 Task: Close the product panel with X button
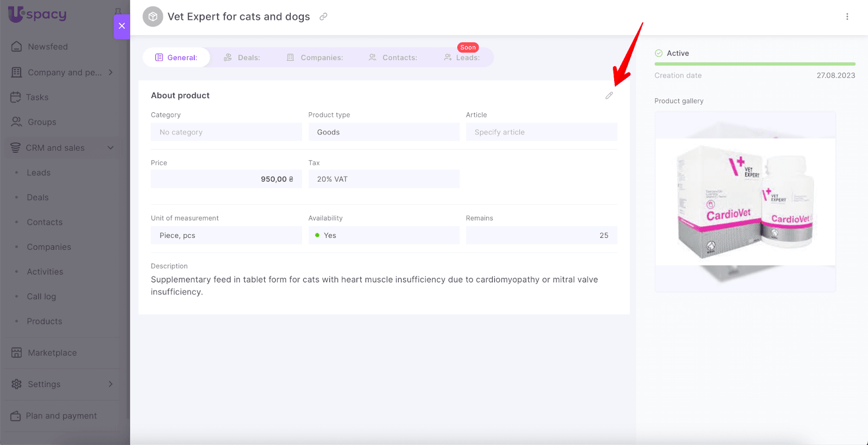click(122, 26)
